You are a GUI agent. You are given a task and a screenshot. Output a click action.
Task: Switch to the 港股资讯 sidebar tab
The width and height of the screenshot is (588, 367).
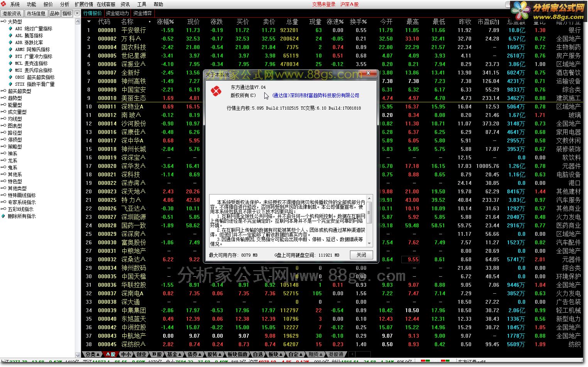[12, 14]
